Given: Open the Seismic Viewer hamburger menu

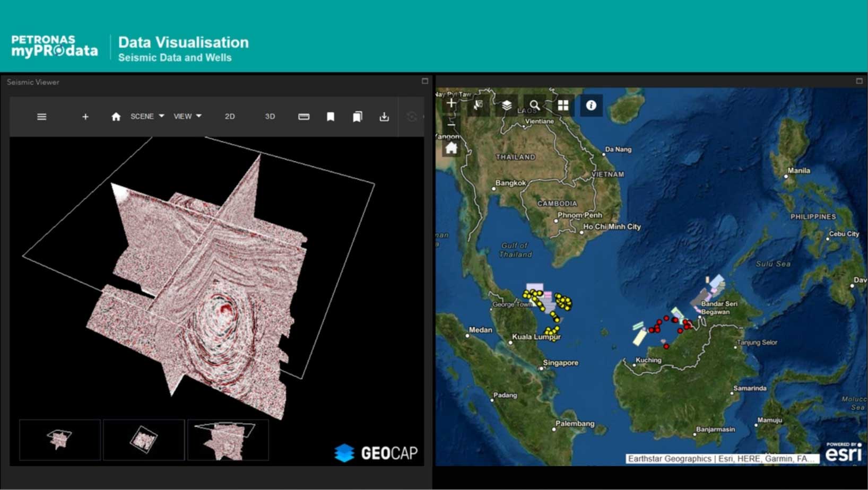Looking at the screenshot, I should [42, 117].
